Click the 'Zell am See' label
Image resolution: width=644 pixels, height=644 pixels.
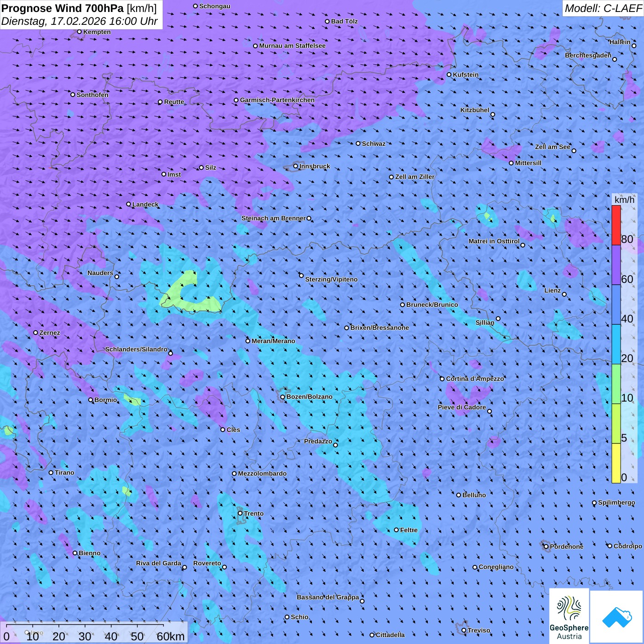(552, 147)
